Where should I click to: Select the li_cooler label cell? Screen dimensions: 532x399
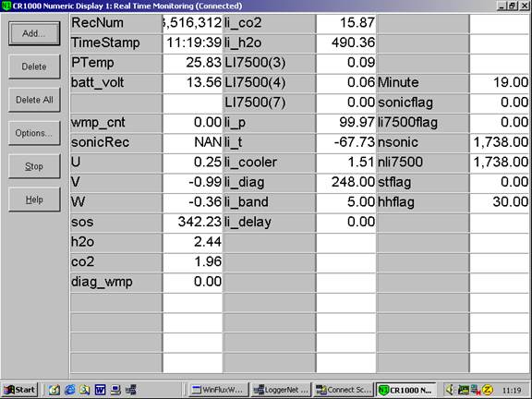(x=270, y=163)
